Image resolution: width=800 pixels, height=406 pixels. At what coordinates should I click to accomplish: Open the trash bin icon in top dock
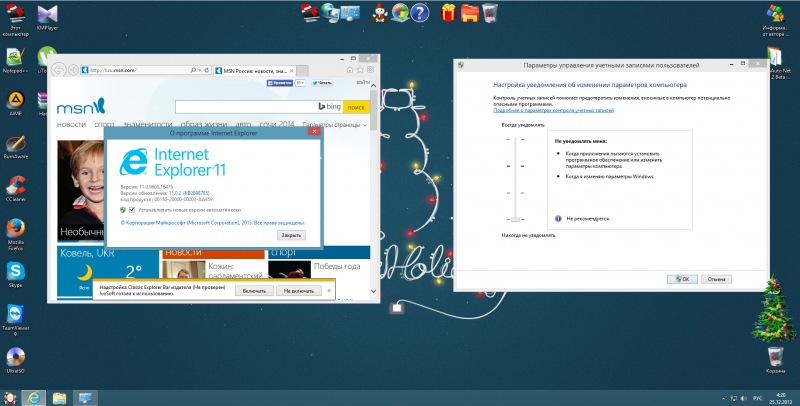coord(490,13)
